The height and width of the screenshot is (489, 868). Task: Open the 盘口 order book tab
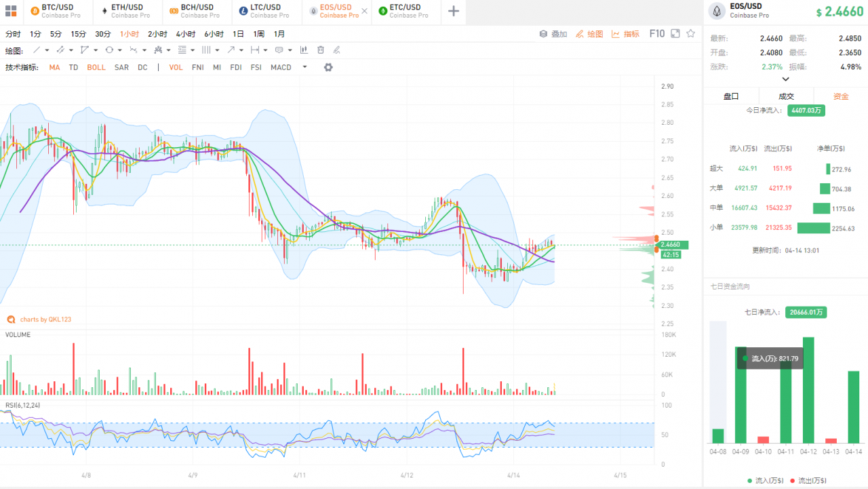coord(731,96)
